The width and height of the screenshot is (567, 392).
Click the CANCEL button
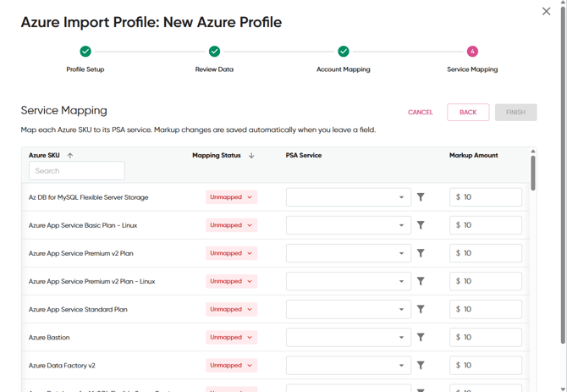pos(421,112)
